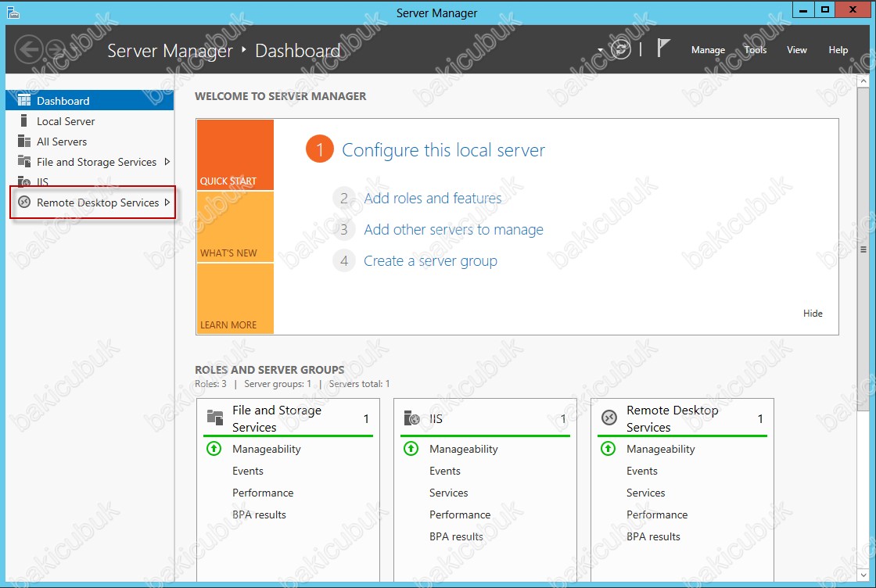Click the Remote Desktop Services sidebar icon
This screenshot has width=876, height=588.
click(x=24, y=203)
